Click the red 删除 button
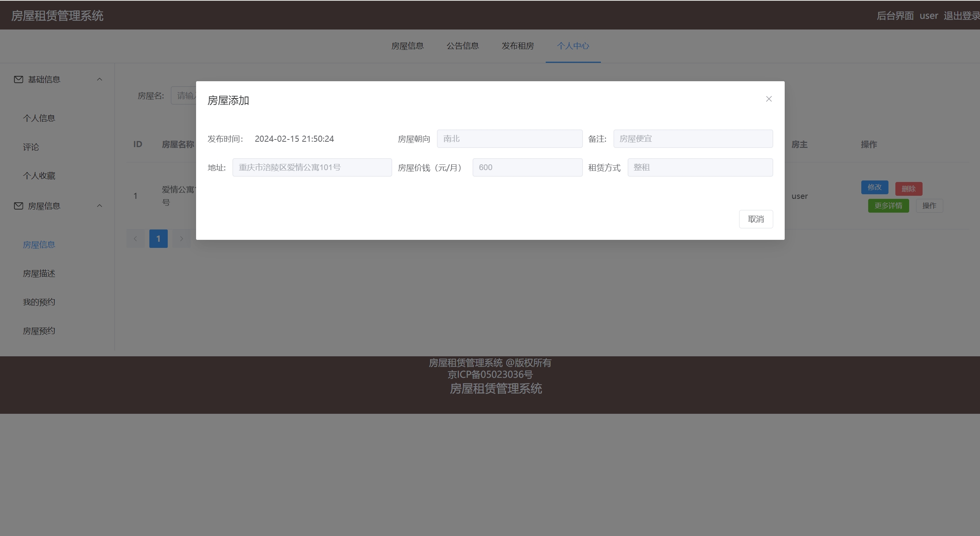The image size is (980, 536). [x=908, y=189]
